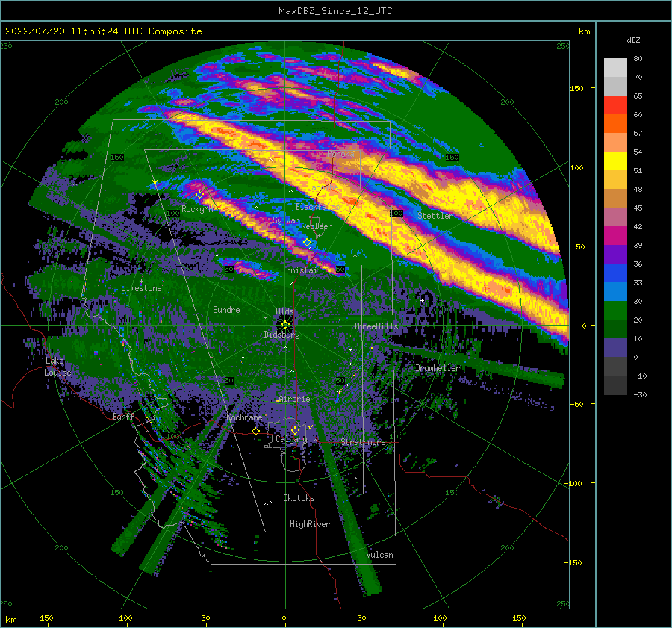Select the red 65-60 dBZ legend swatch

click(x=615, y=105)
